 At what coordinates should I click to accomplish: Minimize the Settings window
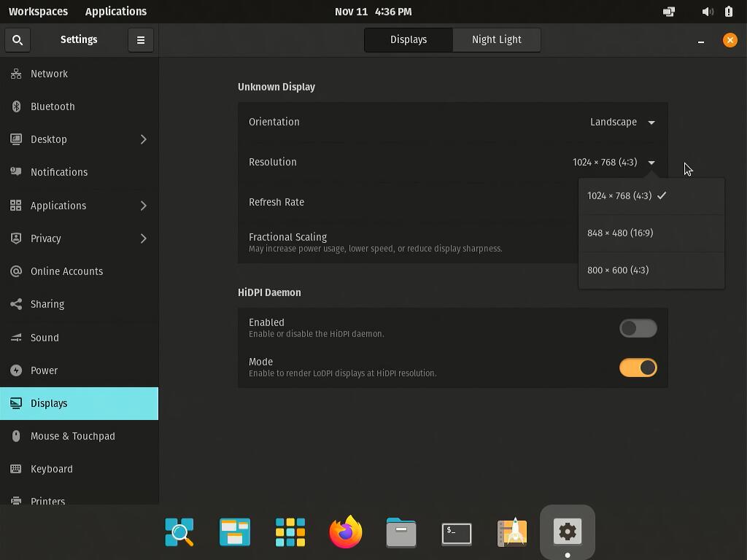click(701, 41)
